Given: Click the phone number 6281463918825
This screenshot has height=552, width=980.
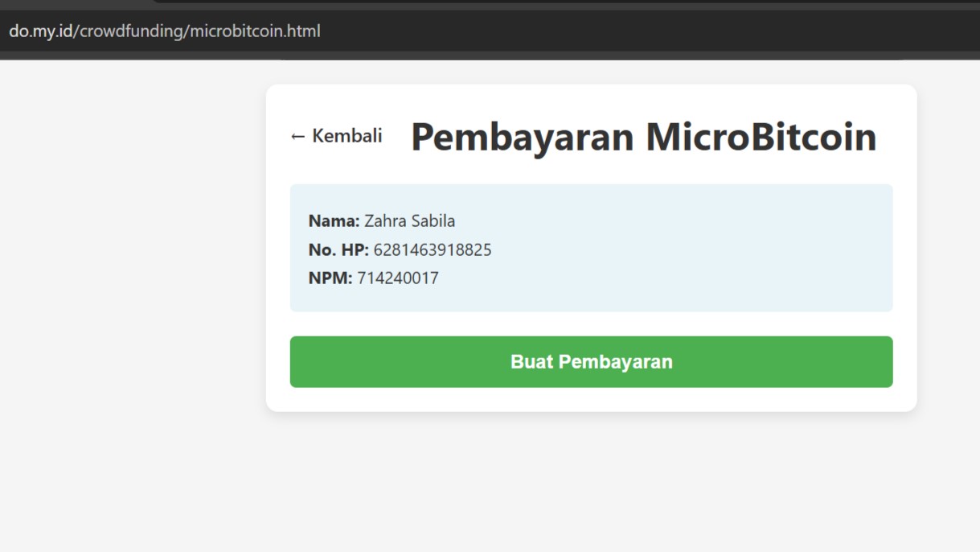Looking at the screenshot, I should pos(433,250).
